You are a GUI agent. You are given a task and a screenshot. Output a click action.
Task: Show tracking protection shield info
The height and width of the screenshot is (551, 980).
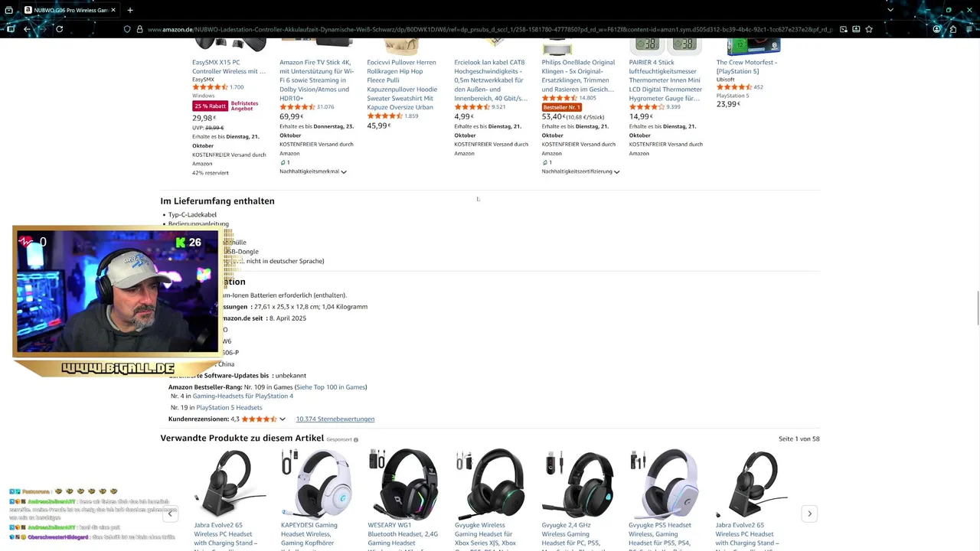click(x=127, y=29)
